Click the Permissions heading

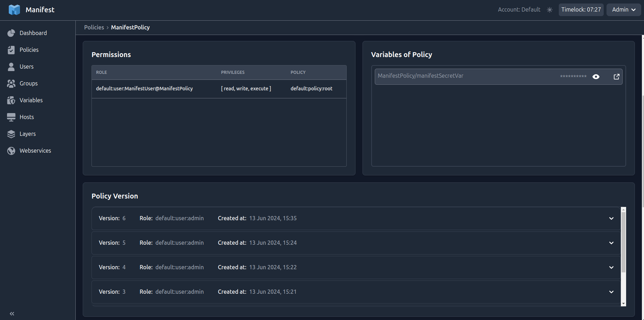point(111,55)
